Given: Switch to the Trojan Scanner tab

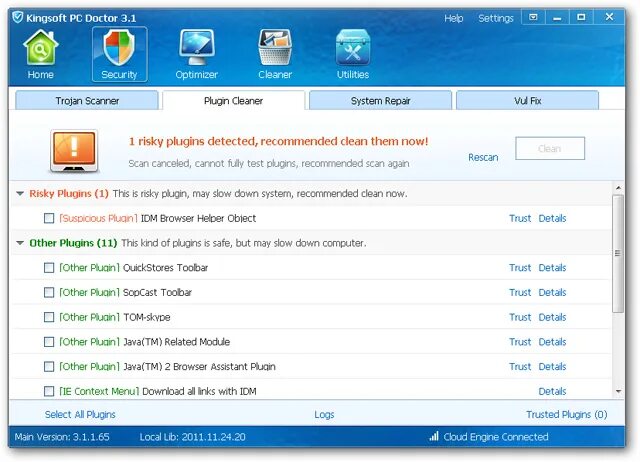Looking at the screenshot, I should click(87, 100).
